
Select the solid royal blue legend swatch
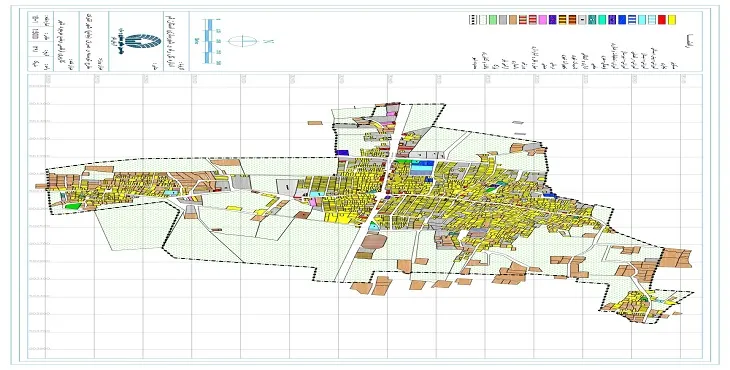coord(622,20)
